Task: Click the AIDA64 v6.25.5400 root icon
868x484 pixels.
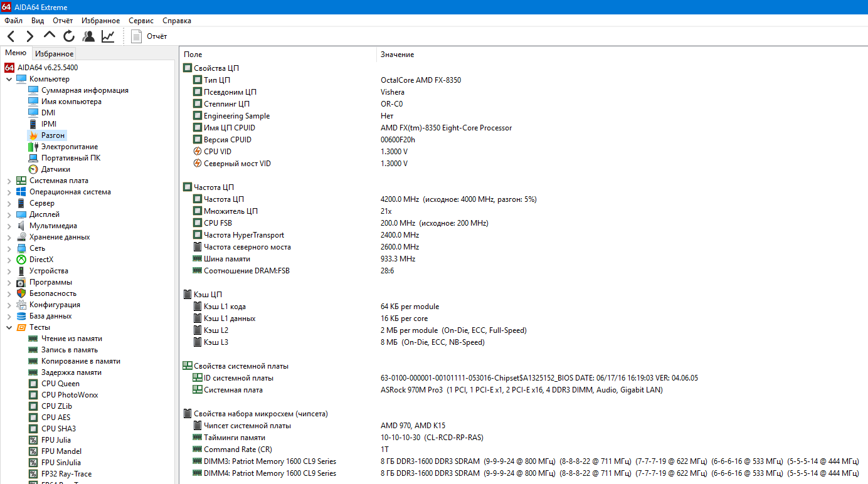Action: [9, 67]
